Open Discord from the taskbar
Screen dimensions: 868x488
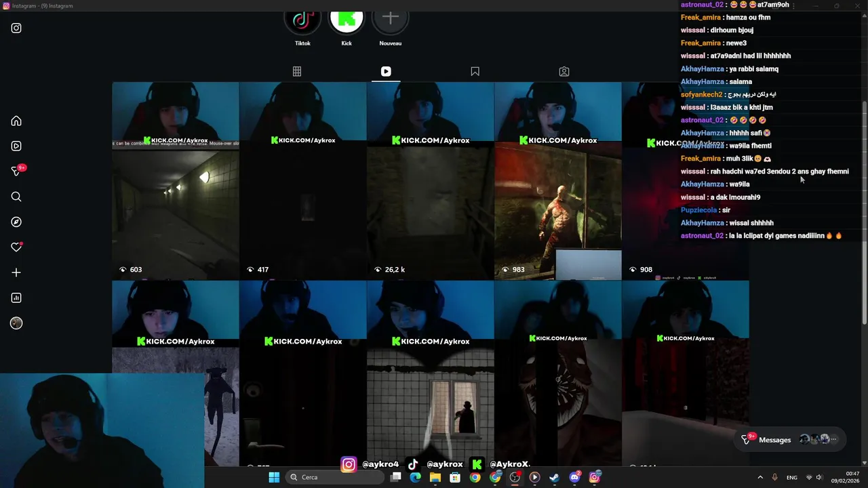(574, 477)
